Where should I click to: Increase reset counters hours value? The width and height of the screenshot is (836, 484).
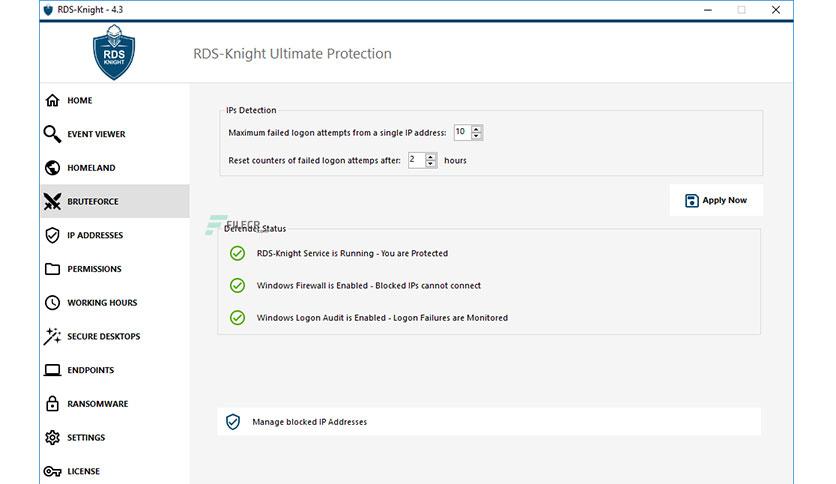tap(431, 157)
